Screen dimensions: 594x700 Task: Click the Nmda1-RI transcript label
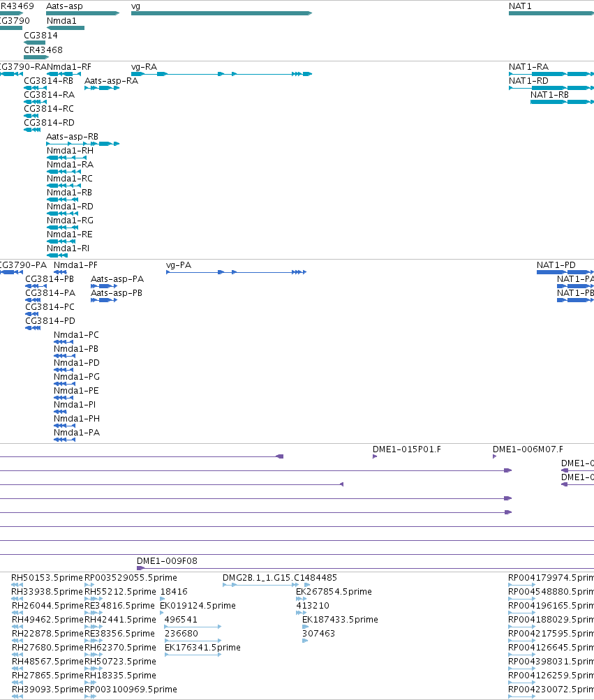(68, 248)
